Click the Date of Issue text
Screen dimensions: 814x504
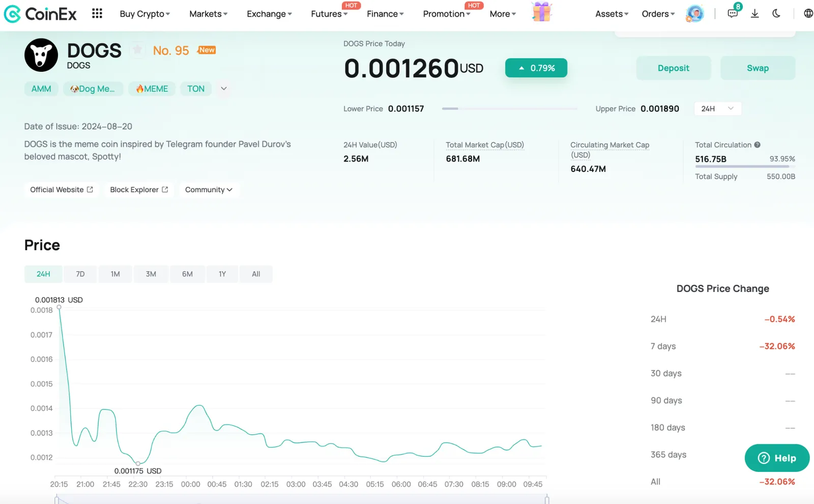click(78, 127)
